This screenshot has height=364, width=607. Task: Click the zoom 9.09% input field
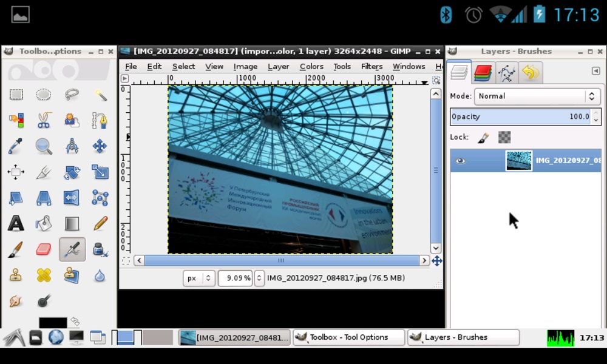point(235,278)
